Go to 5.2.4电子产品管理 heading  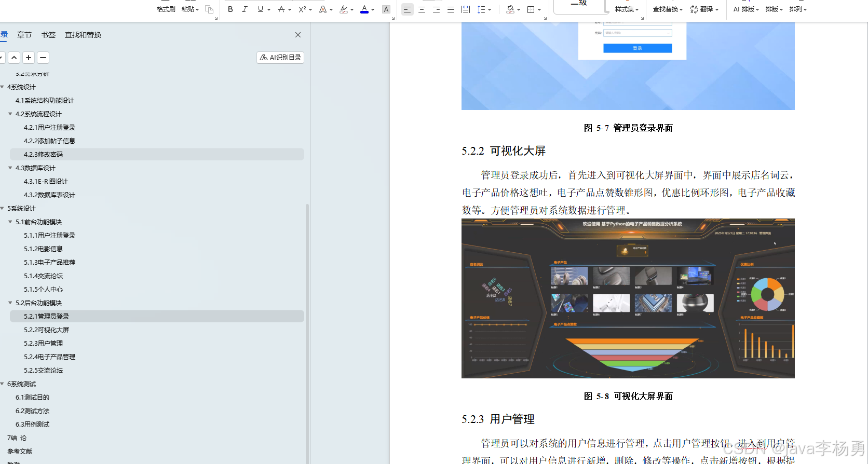coord(49,357)
